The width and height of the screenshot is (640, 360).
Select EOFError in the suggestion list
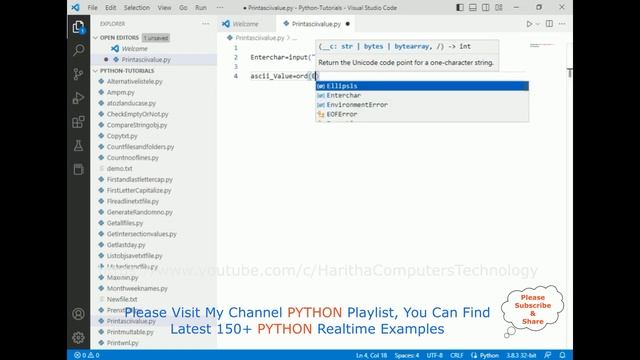(422, 114)
